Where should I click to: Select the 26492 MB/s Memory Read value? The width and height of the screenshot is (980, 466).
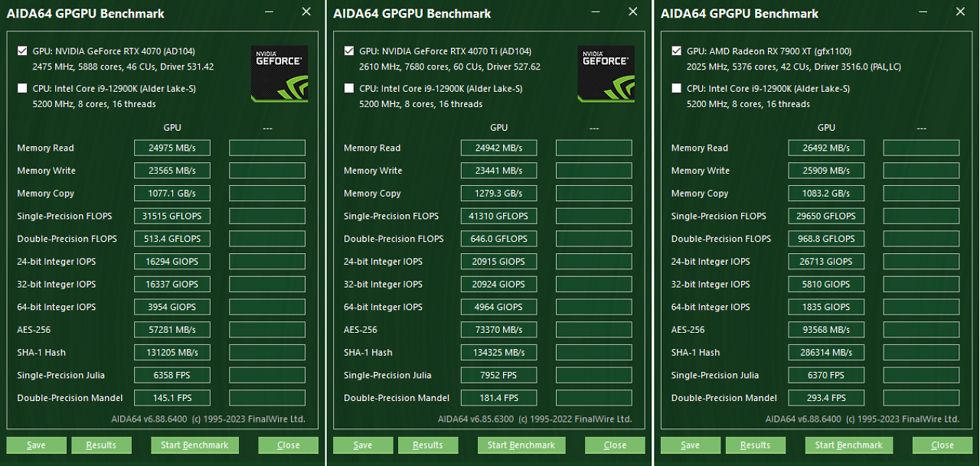(827, 148)
